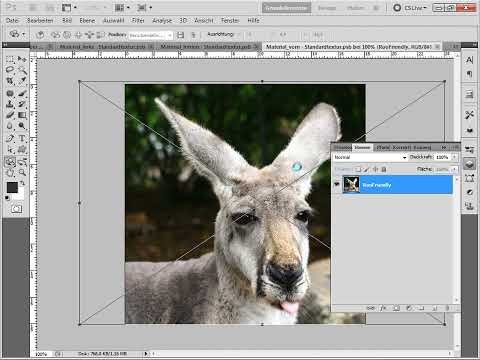Toggle lock position icon
The width and height of the screenshot is (480, 360).
pyautogui.click(x=375, y=169)
